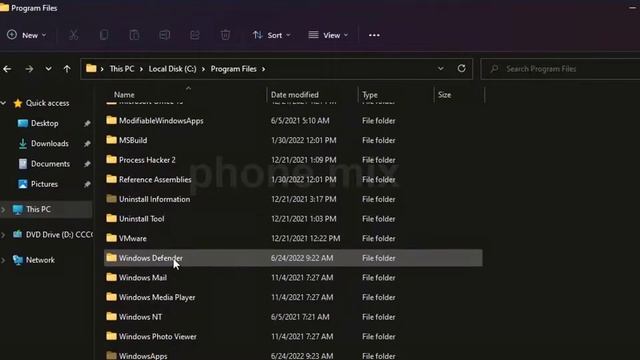Click the Cut scissors icon in toolbar

click(x=73, y=35)
